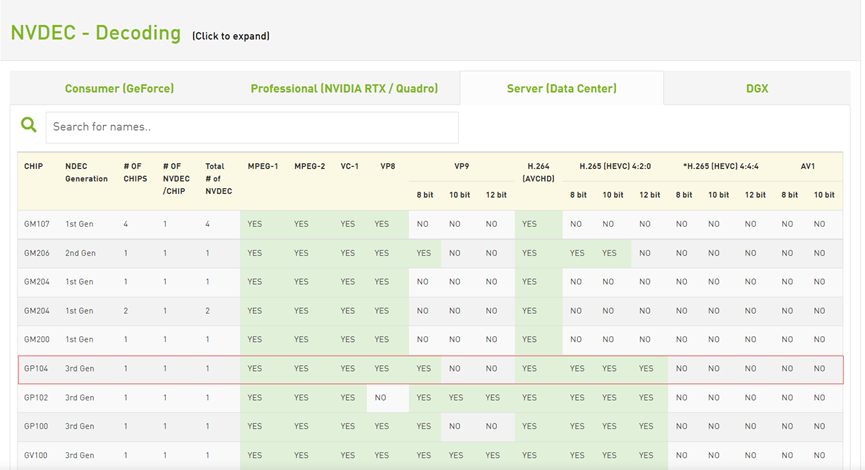Click VC-1 YES cell in GP100 row
865x470 pixels.
[348, 426]
